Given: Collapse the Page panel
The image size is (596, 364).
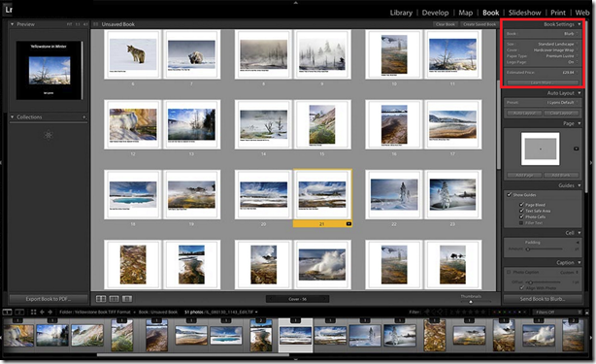Looking at the screenshot, I should tap(579, 123).
